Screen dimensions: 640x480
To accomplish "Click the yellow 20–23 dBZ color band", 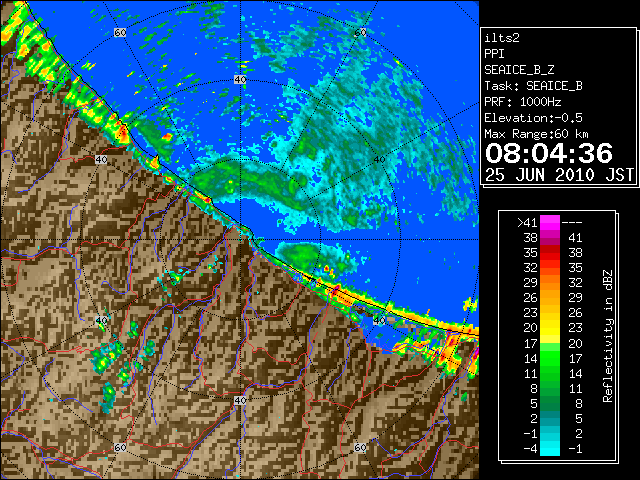I will (550, 328).
